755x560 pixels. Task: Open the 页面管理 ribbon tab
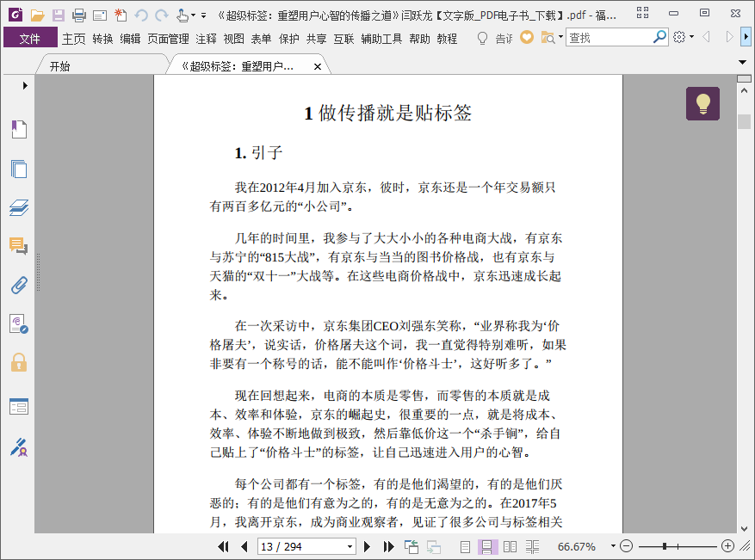click(x=168, y=39)
